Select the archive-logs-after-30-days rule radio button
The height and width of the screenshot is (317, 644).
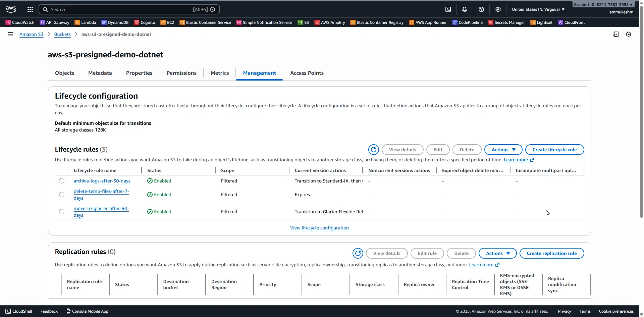[61, 180]
